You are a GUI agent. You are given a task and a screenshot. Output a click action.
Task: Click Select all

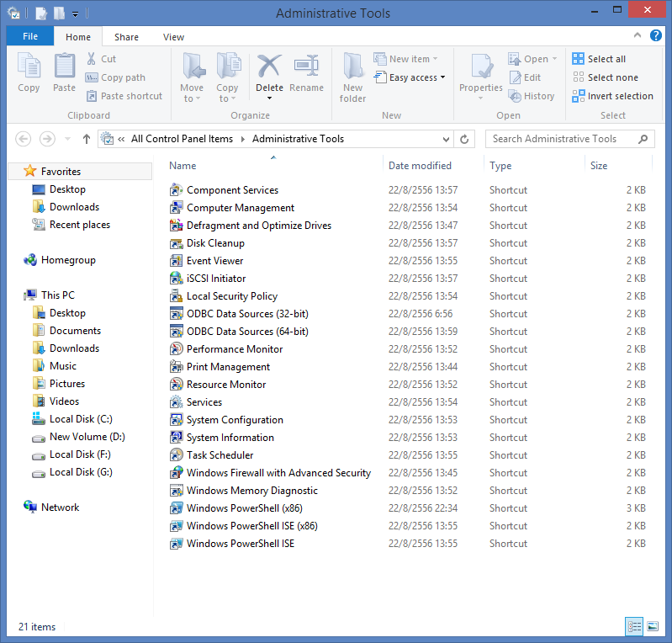click(599, 59)
